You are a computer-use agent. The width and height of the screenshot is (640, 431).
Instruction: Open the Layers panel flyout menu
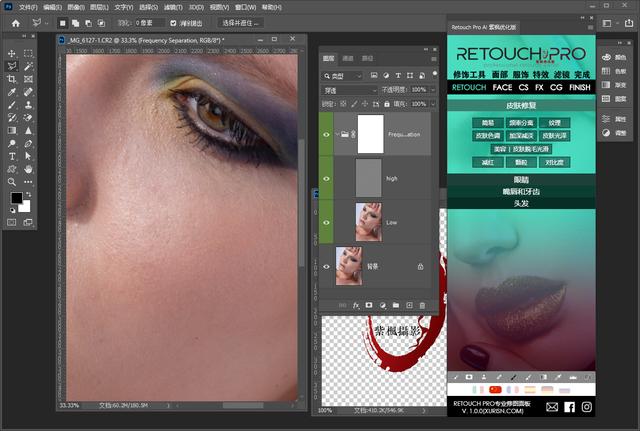(433, 59)
